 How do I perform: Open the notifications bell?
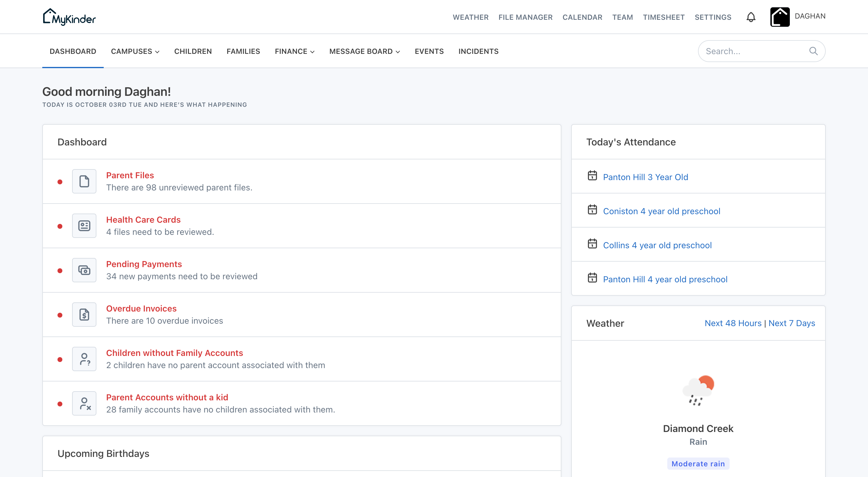(751, 17)
